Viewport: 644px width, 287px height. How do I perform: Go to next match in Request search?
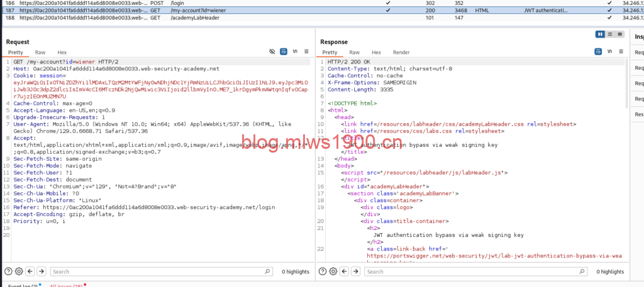[42, 271]
